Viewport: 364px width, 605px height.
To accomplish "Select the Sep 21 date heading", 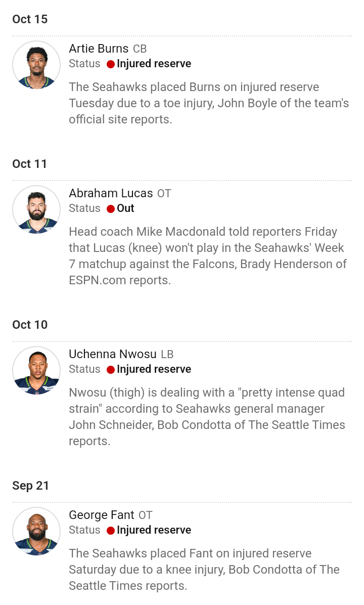I will [x=31, y=486].
